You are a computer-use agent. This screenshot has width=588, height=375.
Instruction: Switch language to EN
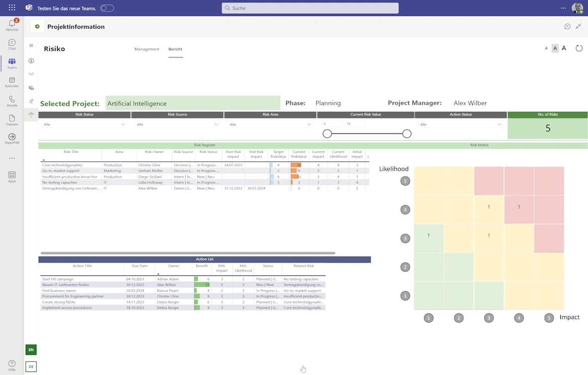point(31,350)
